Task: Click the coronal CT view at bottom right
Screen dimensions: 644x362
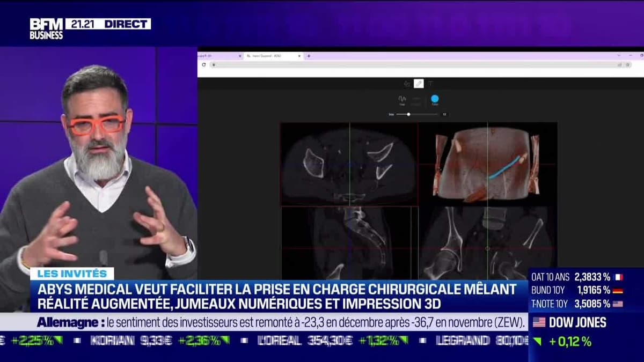Action: tap(487, 242)
